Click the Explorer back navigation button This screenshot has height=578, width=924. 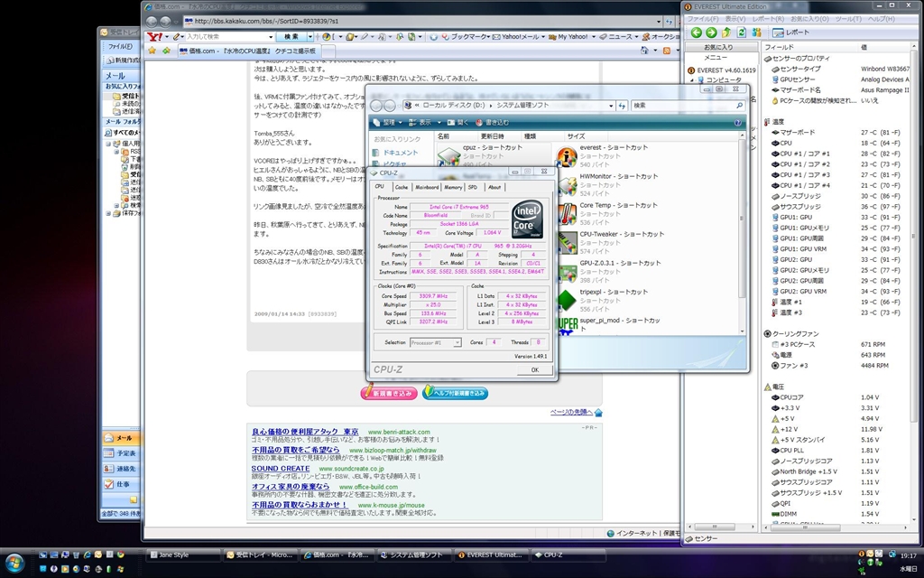coord(376,106)
